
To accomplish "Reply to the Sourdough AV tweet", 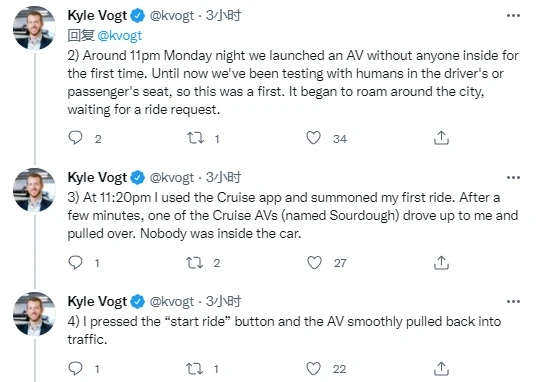I will 75,262.
